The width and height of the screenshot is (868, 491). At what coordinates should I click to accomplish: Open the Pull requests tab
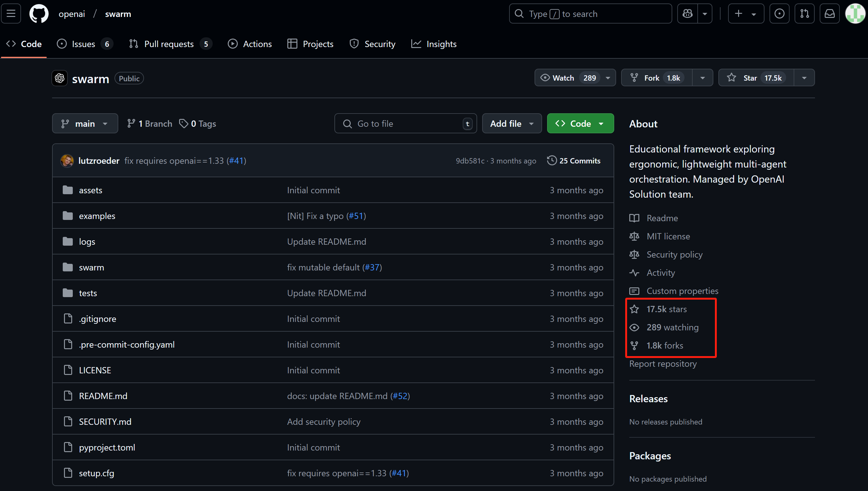(170, 44)
